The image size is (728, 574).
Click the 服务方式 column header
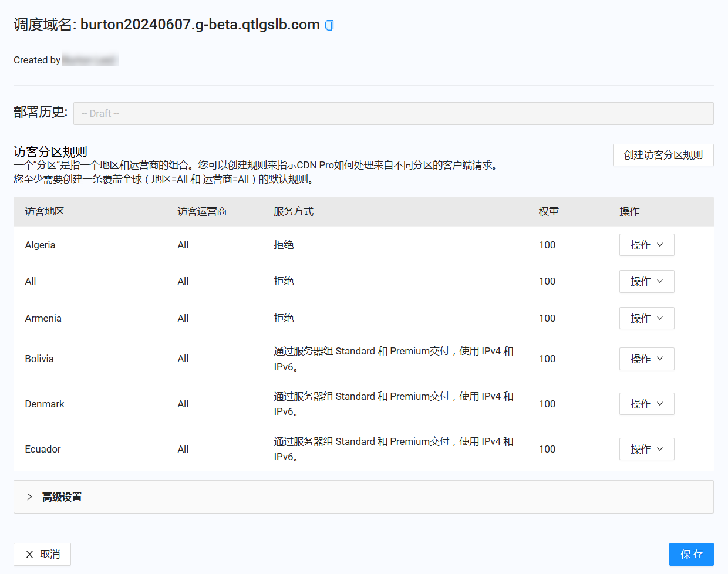pyautogui.click(x=294, y=211)
